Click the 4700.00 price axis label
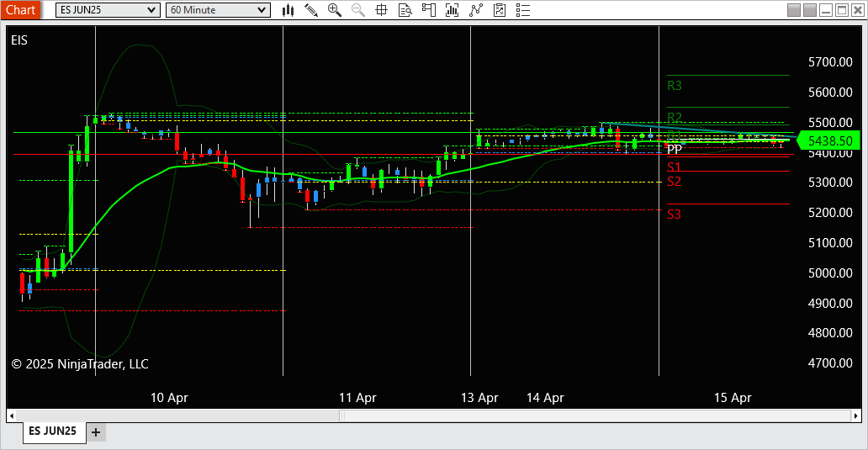This screenshot has height=450, width=868. (x=830, y=363)
